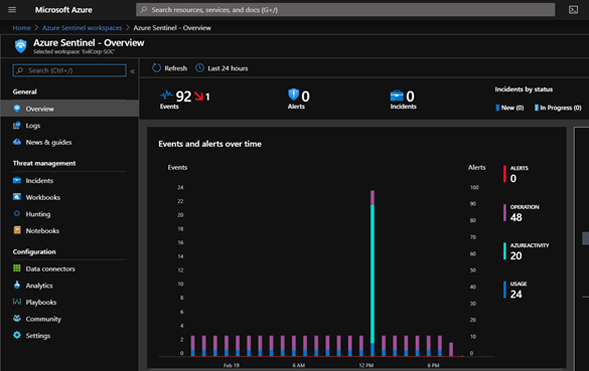Click the red downward trend arrow

(x=199, y=97)
